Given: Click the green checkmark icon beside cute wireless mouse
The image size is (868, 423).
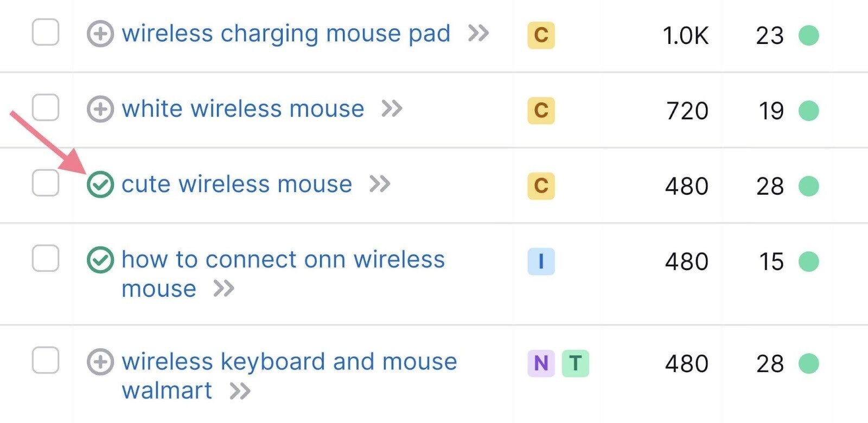Looking at the screenshot, I should [101, 185].
